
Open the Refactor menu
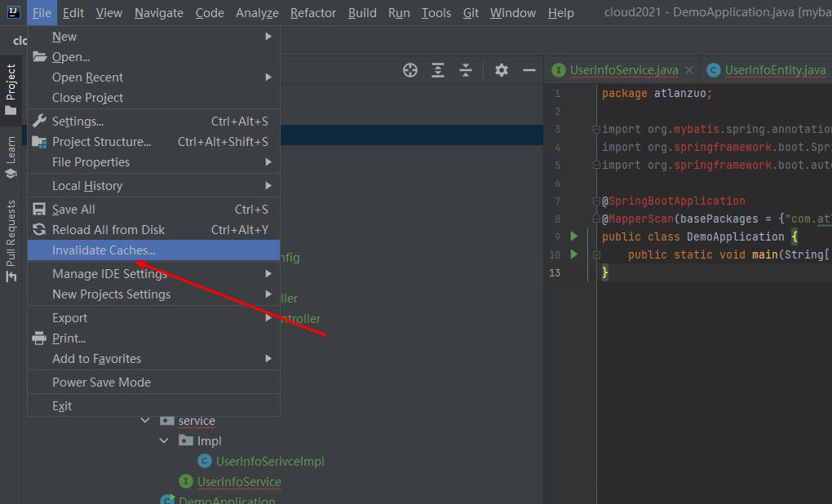click(x=312, y=12)
